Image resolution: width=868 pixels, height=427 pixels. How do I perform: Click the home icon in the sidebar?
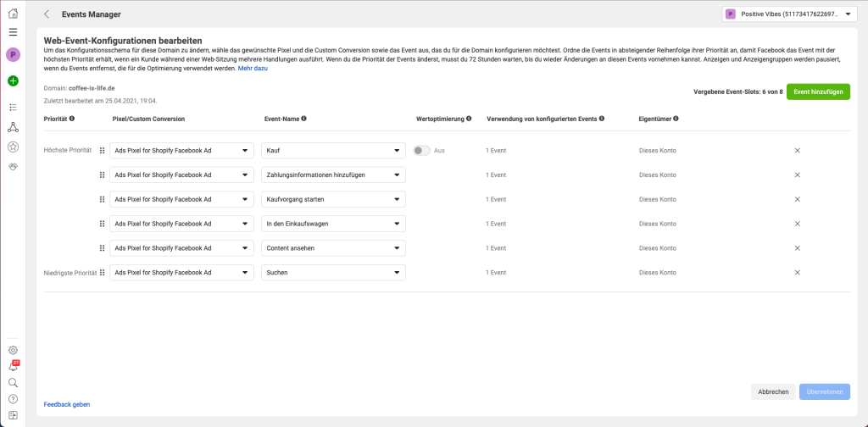[x=13, y=14]
